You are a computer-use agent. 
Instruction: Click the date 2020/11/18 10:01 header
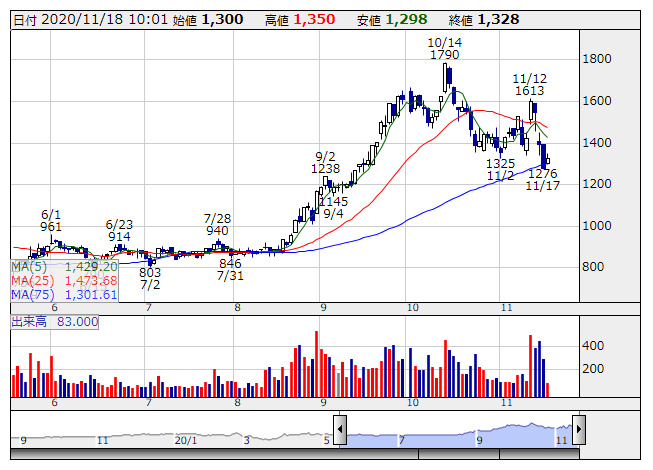(90, 20)
